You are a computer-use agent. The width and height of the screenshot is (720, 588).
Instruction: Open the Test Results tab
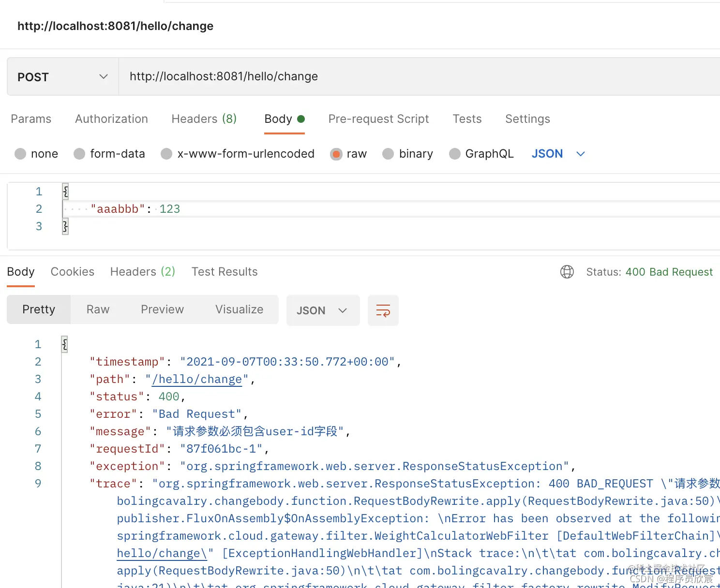pos(225,272)
